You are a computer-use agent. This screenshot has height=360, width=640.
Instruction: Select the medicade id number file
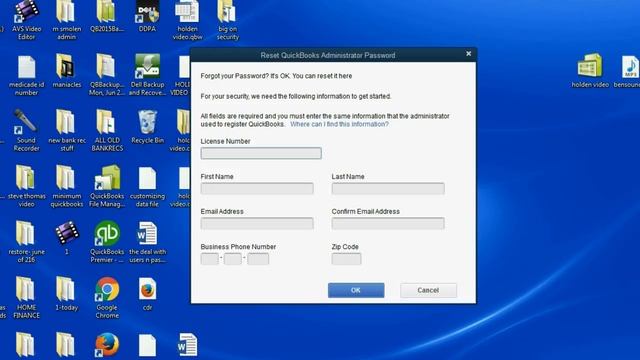pos(27,76)
